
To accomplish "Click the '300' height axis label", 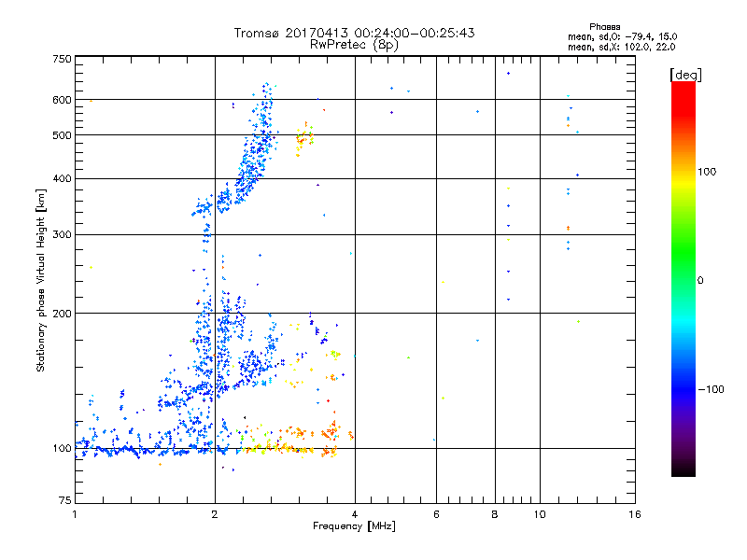I will (62, 234).
